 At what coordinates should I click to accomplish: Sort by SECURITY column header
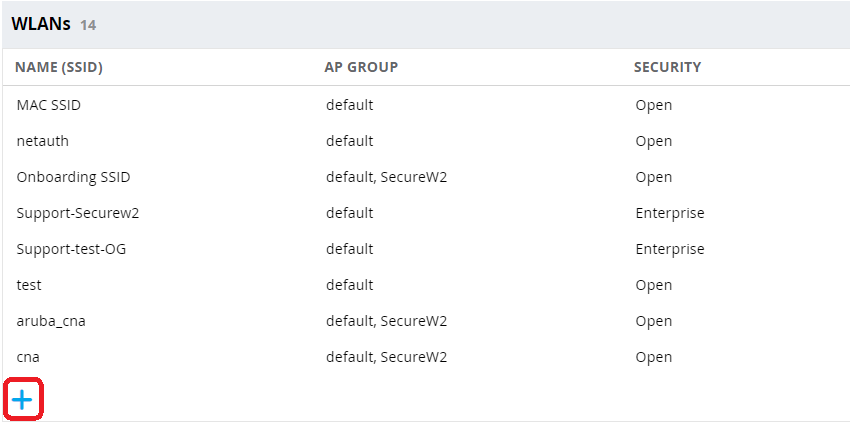tap(667, 68)
